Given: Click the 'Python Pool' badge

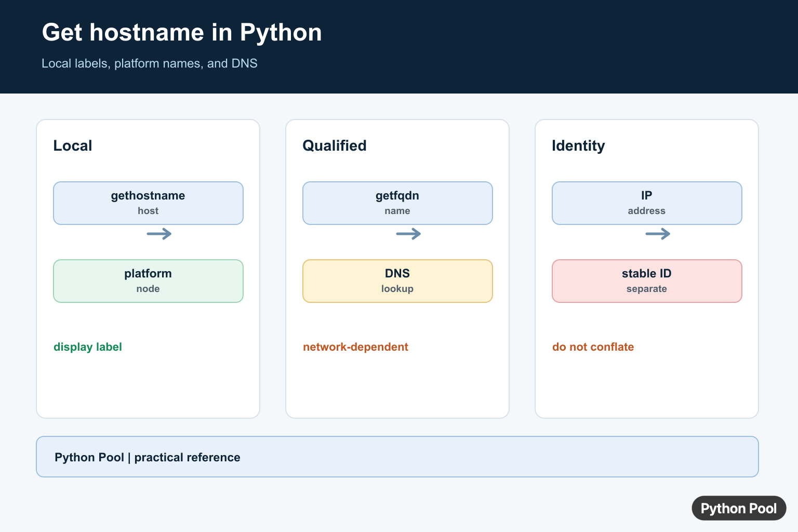Looking at the screenshot, I should (739, 508).
